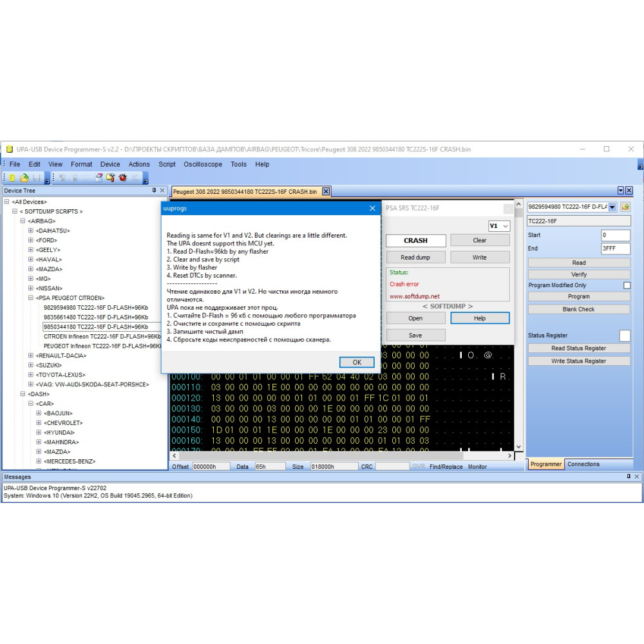Toggle the Program Modified Only checkbox
Viewport: 644px width, 644px height.
(627, 285)
